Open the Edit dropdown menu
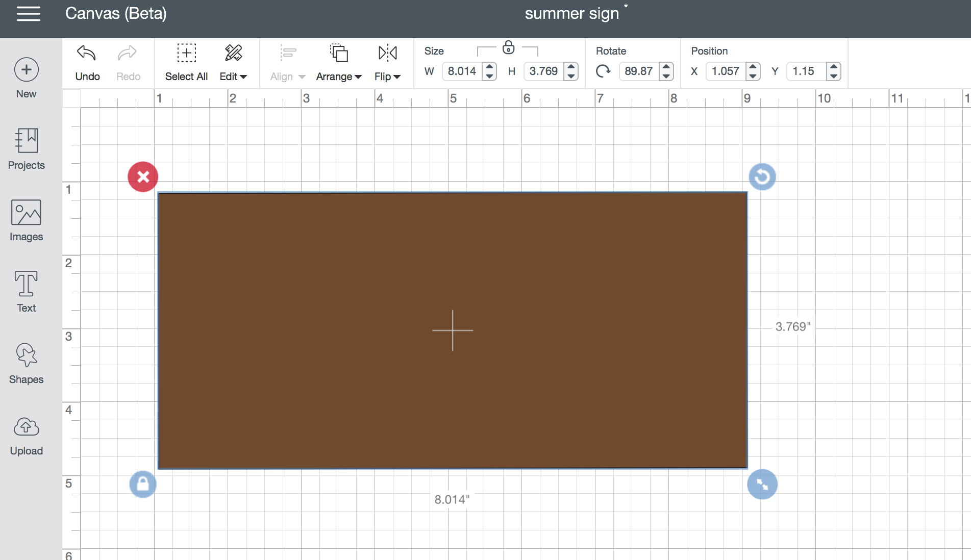971x560 pixels. (233, 63)
